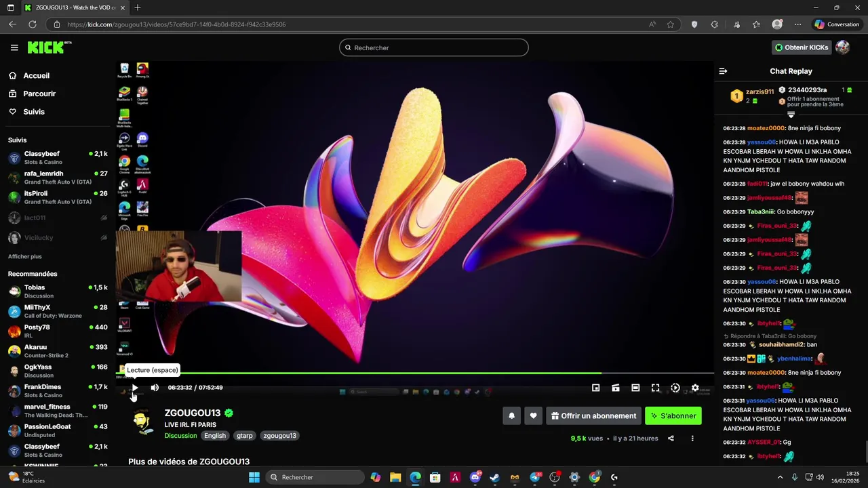Viewport: 868px width, 488px height.
Task: Open the browser favorites list icon
Action: (756, 24)
